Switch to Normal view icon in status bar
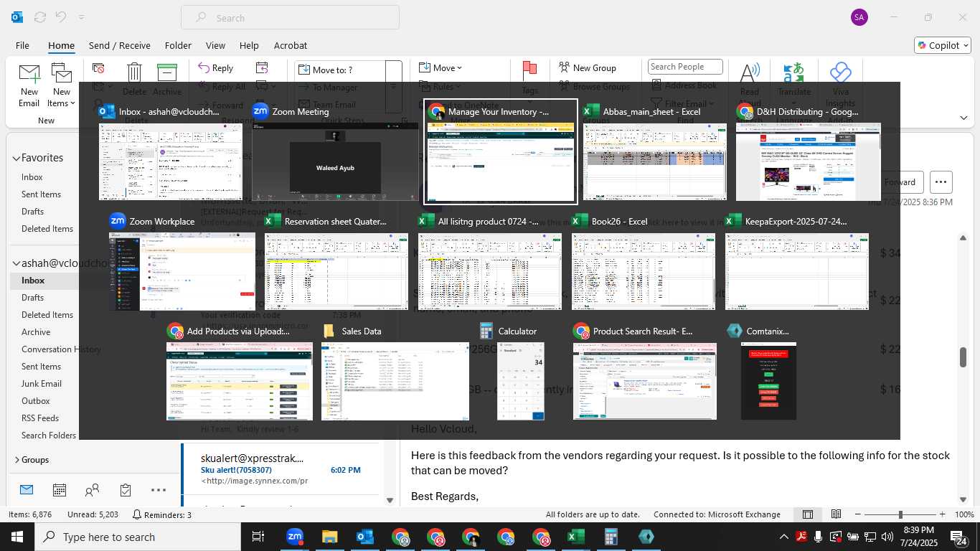 pos(808,514)
